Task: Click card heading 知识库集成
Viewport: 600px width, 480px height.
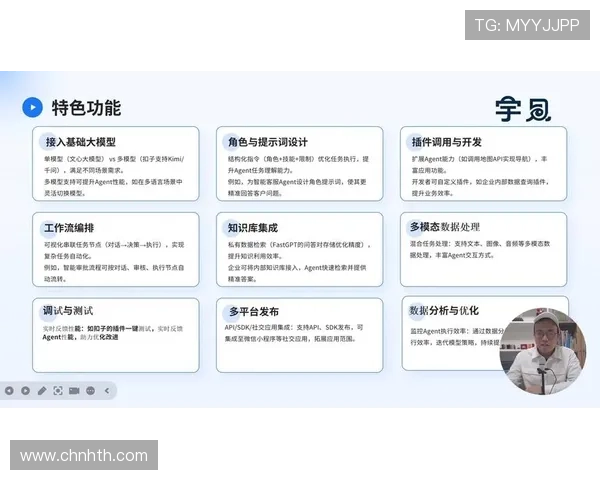Action: click(253, 228)
